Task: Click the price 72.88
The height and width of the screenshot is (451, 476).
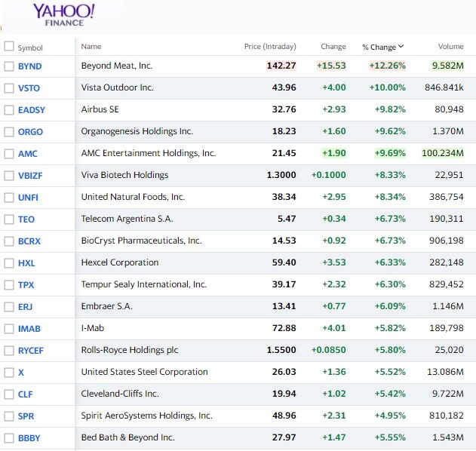Action: tap(284, 328)
